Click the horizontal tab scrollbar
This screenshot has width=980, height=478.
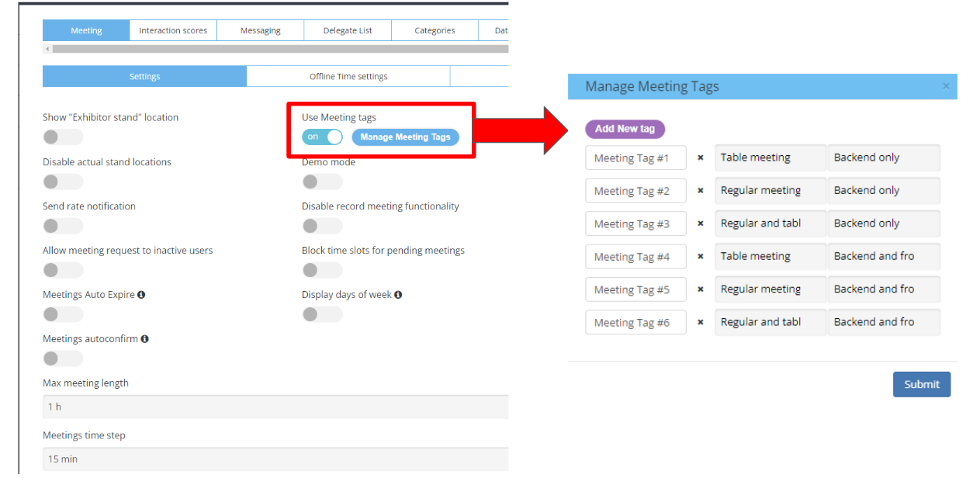[x=279, y=49]
